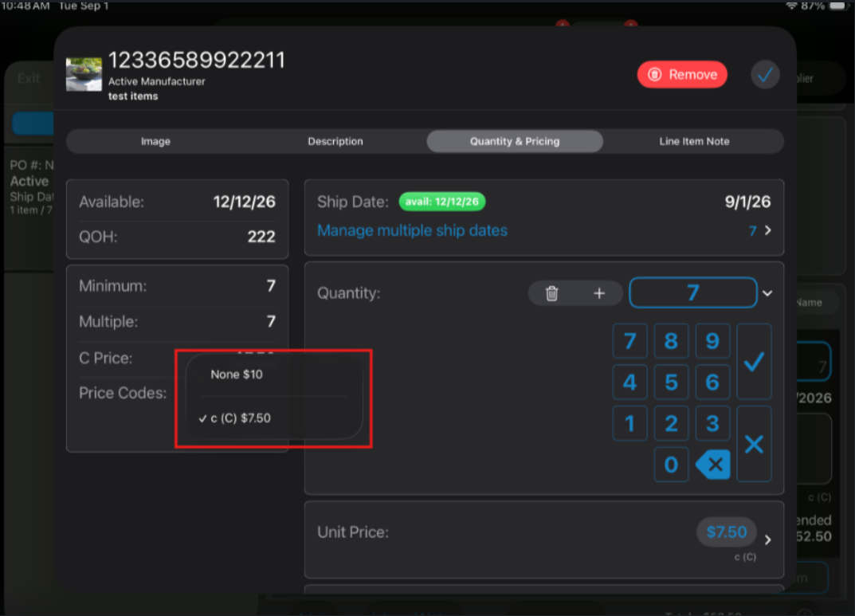This screenshot has height=616, width=855.
Task: Open the Image tab
Action: pos(156,141)
